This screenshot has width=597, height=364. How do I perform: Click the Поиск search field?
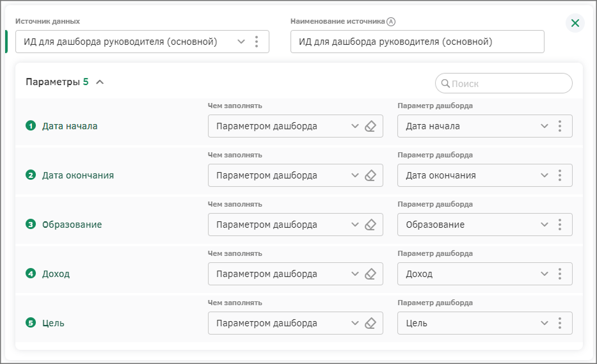click(509, 83)
